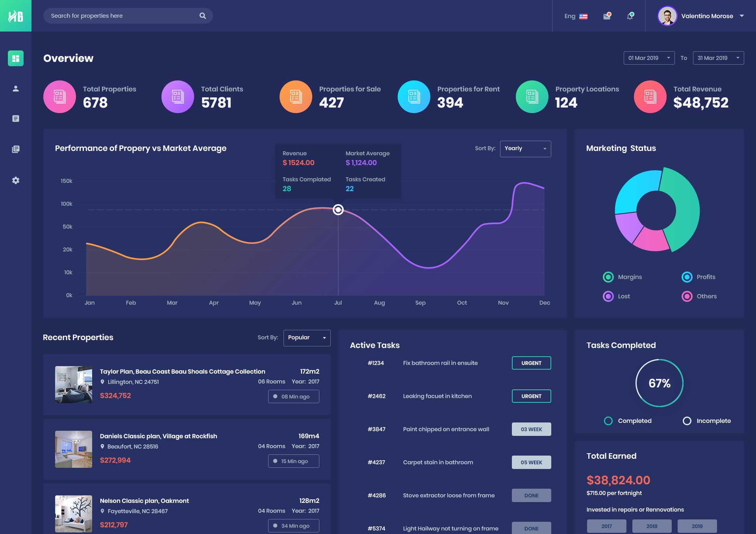Click URGENT button for task #1234
The image size is (756, 534).
531,363
